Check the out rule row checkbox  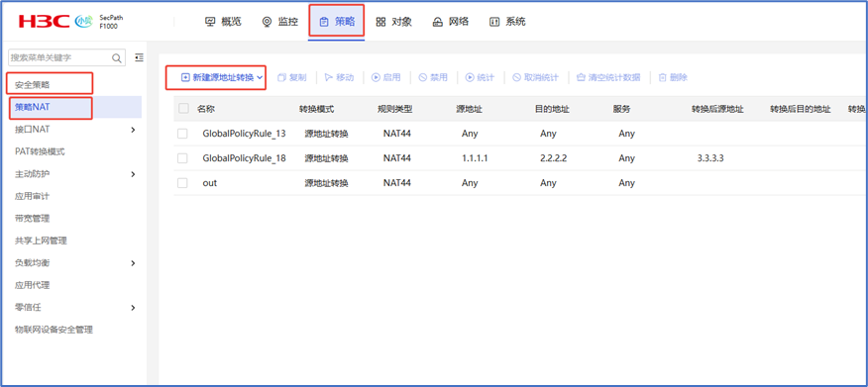[182, 183]
